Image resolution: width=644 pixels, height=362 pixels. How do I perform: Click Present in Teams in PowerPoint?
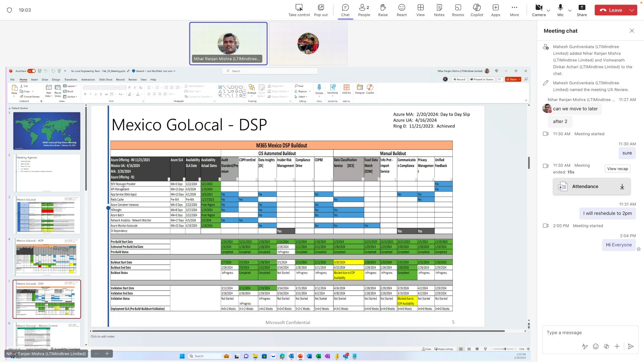pos(482,79)
